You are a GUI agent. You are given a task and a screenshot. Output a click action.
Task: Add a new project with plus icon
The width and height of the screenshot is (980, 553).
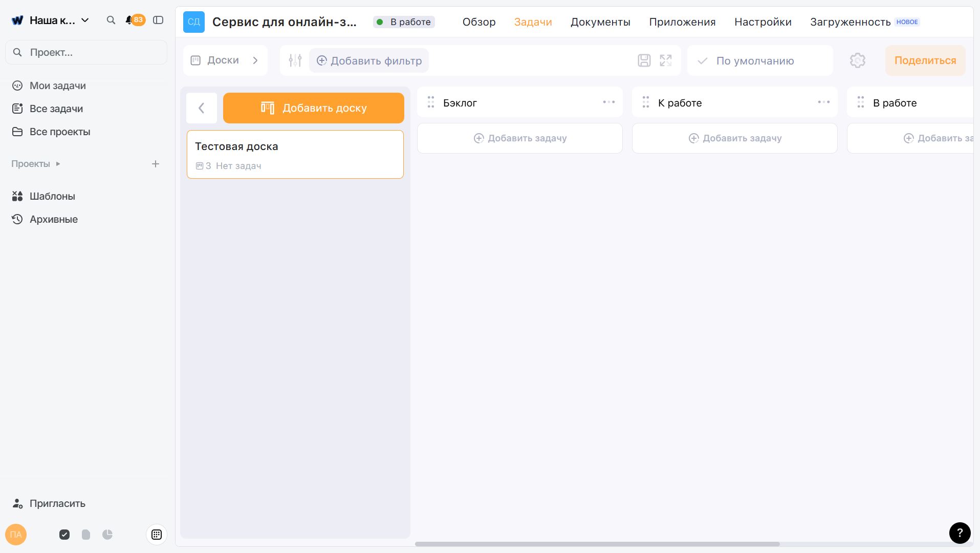156,164
